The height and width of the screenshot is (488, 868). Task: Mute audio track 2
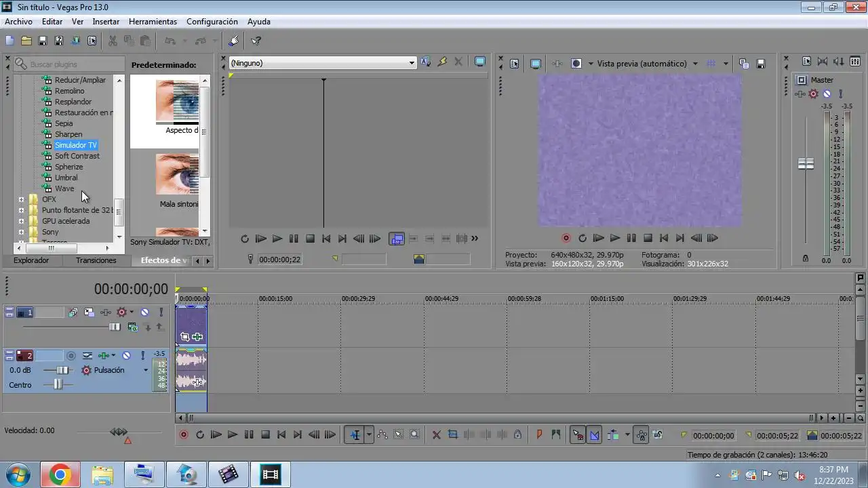point(126,355)
